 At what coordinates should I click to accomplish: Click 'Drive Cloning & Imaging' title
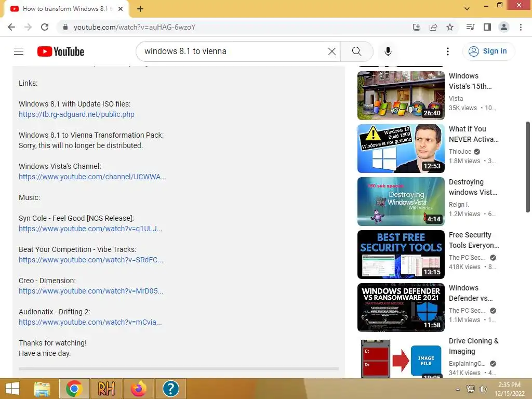[x=473, y=345]
